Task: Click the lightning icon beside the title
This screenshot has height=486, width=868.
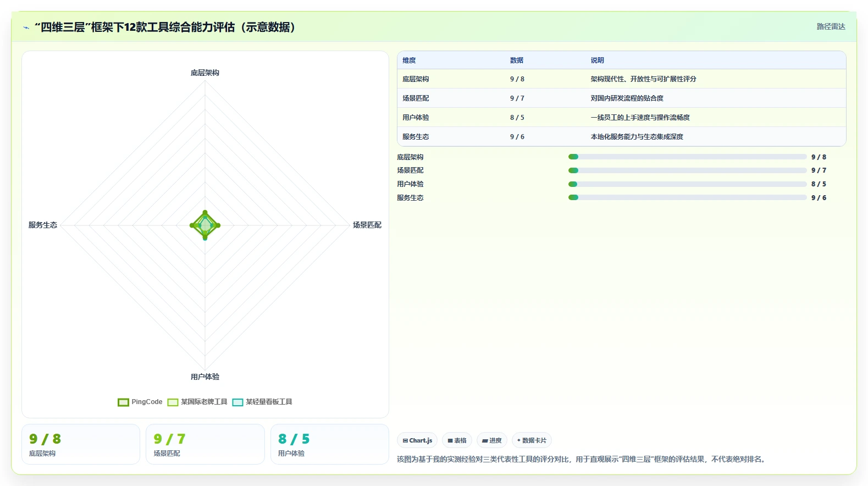Action: point(26,27)
